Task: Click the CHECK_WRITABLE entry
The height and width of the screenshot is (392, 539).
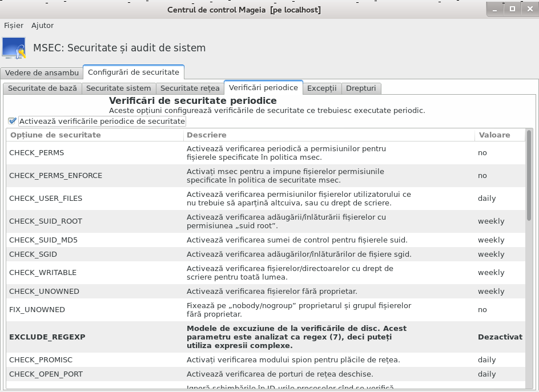Action: (266, 273)
